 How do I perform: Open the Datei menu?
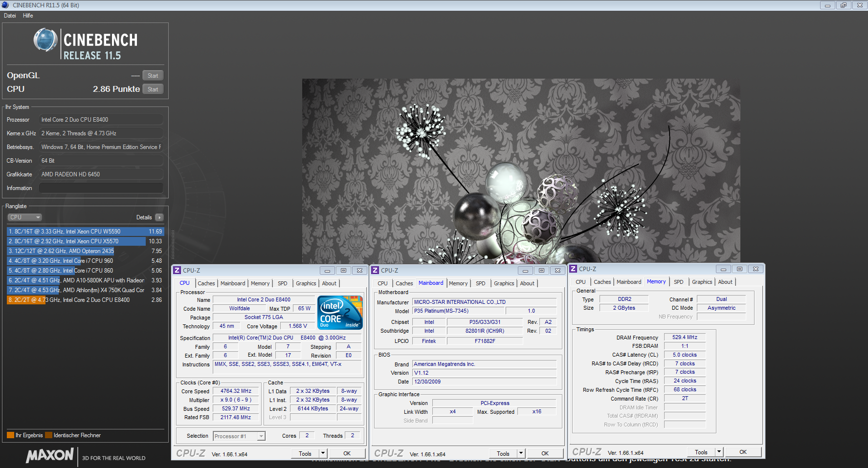pyautogui.click(x=10, y=16)
